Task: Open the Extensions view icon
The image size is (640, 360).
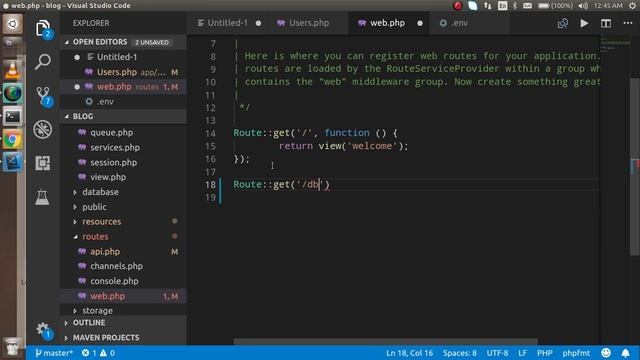Action: (x=42, y=163)
